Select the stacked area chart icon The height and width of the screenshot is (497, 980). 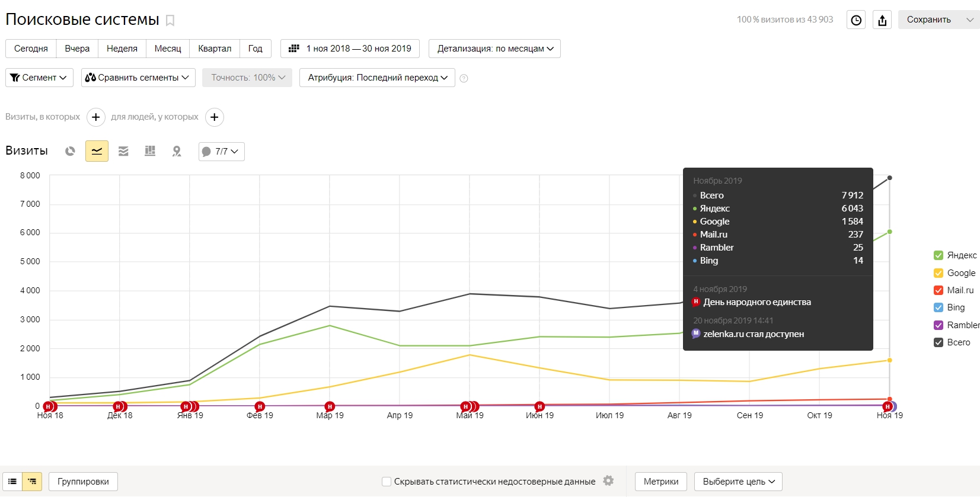tap(123, 151)
